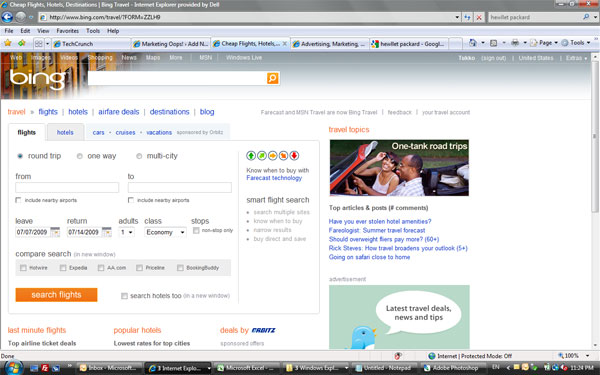The width and height of the screenshot is (600, 375).
Task: Check include nearby airports under from
Action: (x=18, y=200)
